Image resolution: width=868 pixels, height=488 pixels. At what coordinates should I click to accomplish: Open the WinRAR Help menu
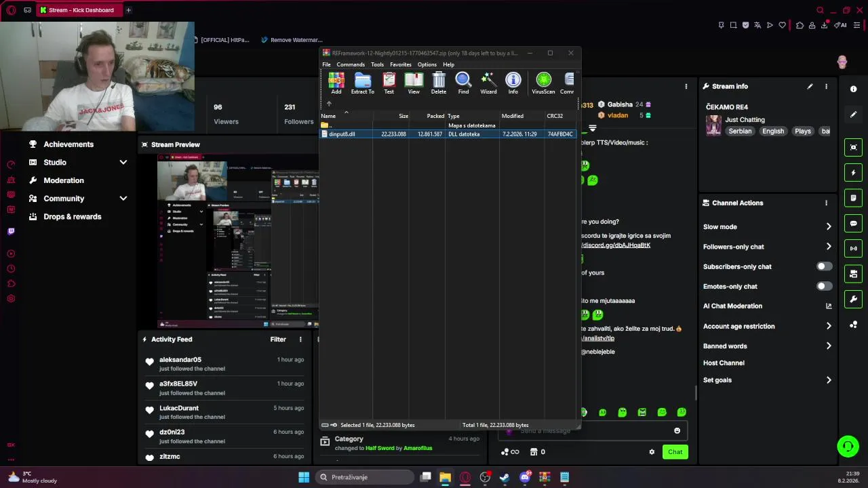448,64
